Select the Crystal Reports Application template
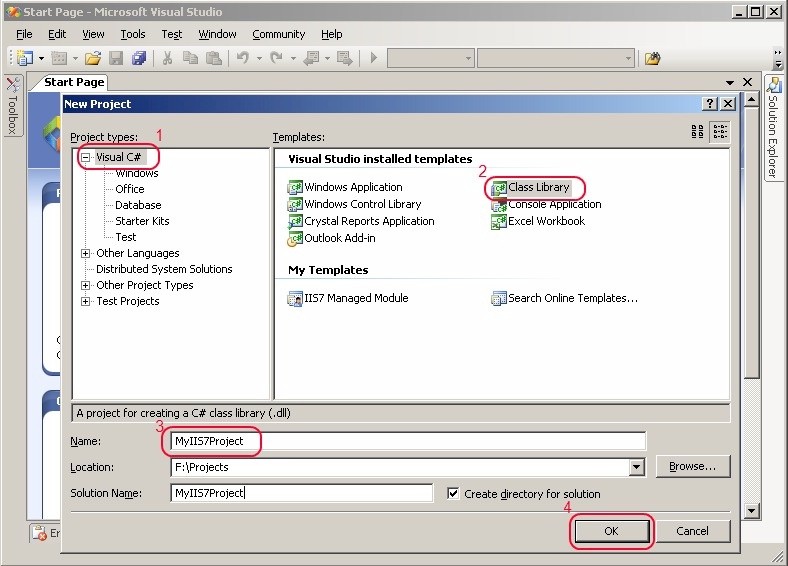Screen dimensions: 788x566 pos(361,222)
